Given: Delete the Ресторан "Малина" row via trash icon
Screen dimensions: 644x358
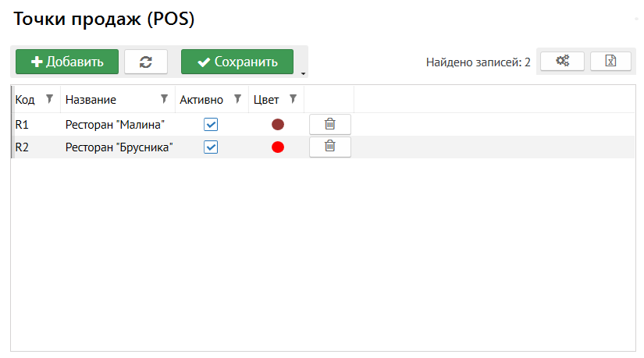Looking at the screenshot, I should tap(329, 124).
